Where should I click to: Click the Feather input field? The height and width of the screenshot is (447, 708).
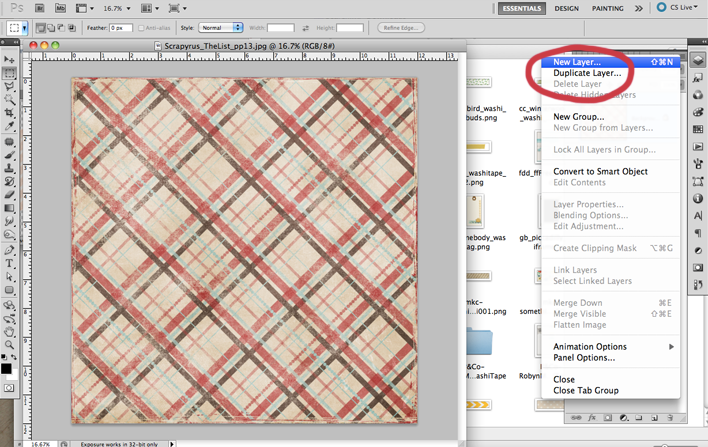pyautogui.click(x=121, y=28)
